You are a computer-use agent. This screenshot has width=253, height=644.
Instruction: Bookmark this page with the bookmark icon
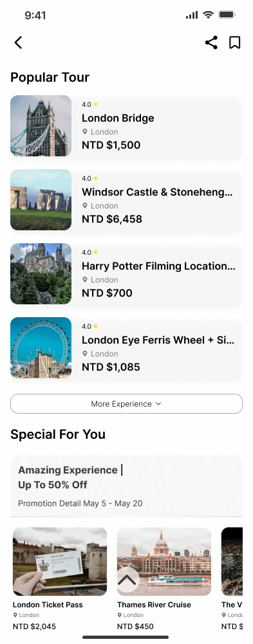click(234, 42)
